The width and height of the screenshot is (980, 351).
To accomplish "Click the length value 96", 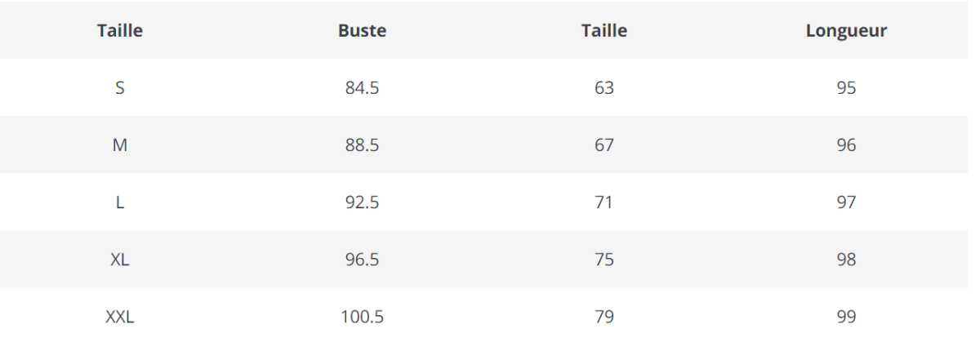I will point(846,145).
